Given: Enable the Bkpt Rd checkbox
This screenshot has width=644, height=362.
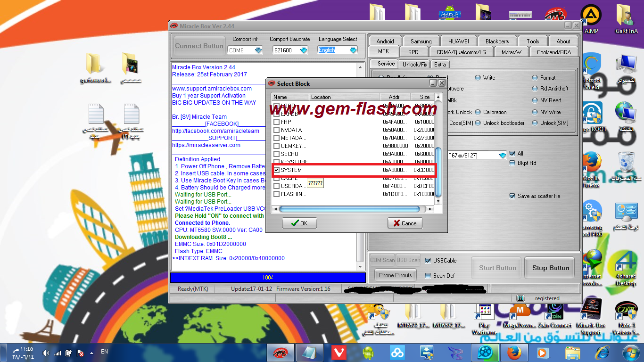Looking at the screenshot, I should point(512,163).
